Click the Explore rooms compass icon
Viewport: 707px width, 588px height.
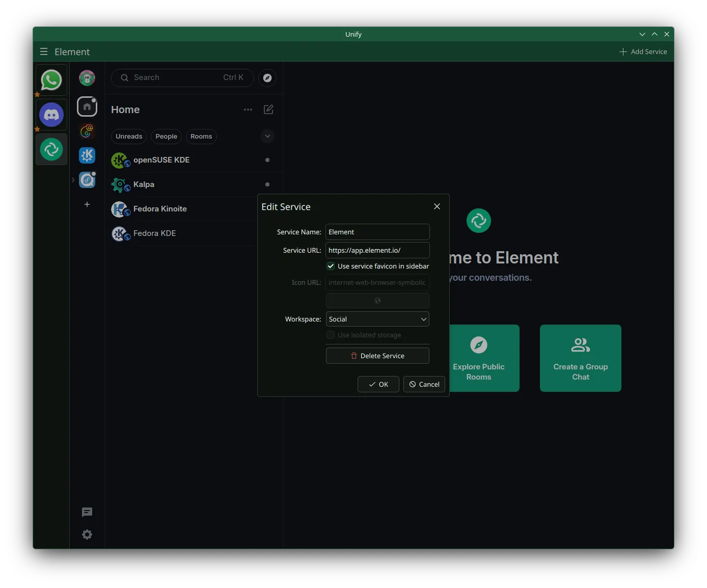[267, 78]
